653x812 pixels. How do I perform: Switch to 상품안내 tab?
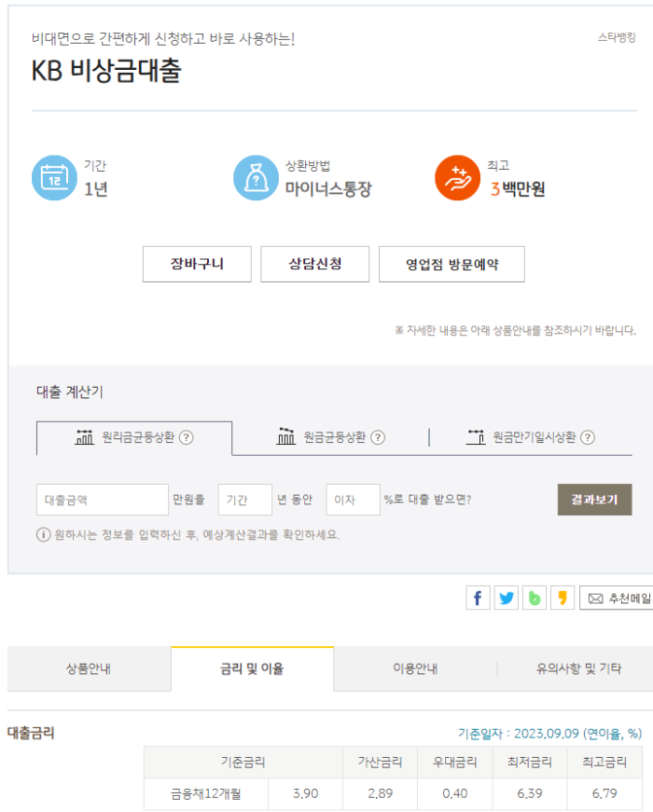(x=89, y=668)
